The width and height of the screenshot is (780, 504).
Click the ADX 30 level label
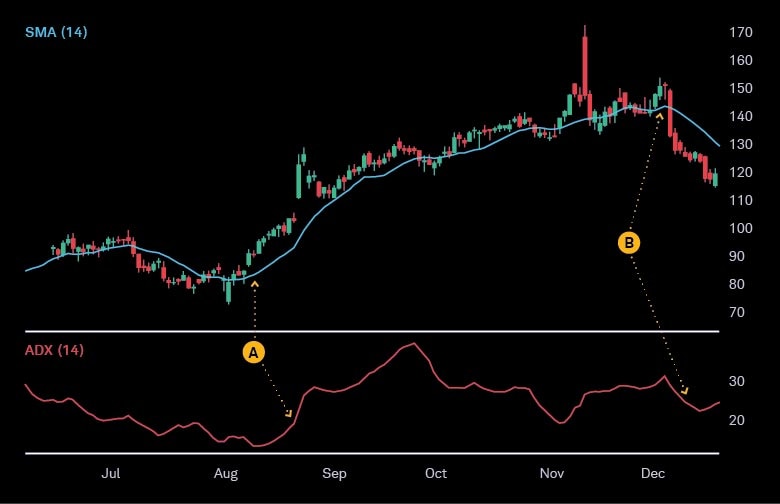pyautogui.click(x=737, y=381)
